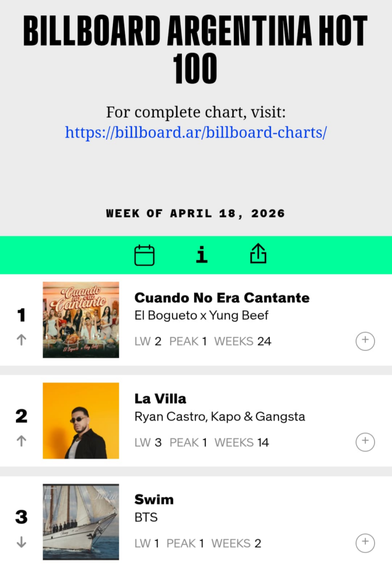Click the Cuando No Era Cantante title
The width and height of the screenshot is (392, 566).
[222, 298]
